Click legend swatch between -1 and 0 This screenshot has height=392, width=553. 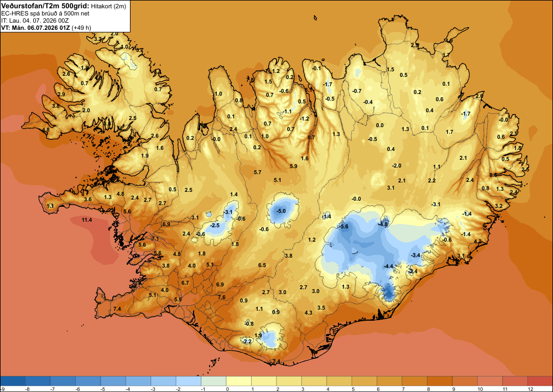213,381
